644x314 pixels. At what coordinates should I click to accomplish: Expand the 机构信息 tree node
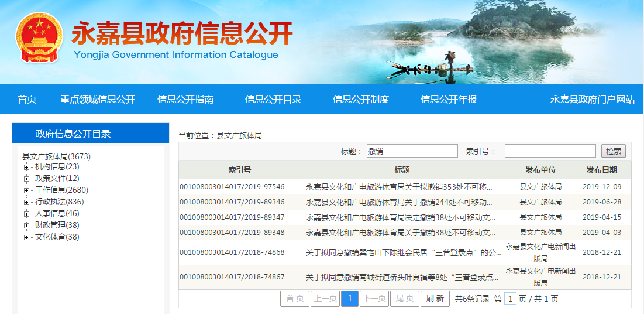26,167
